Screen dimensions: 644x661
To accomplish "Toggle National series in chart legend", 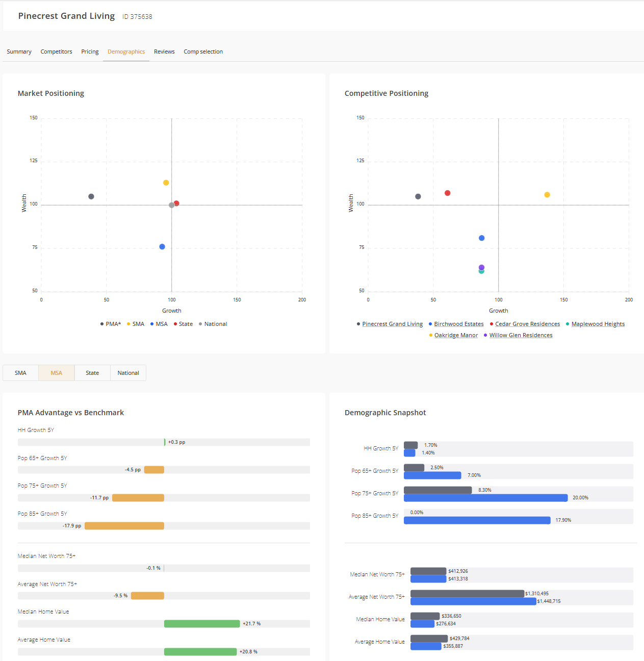I will click(213, 324).
